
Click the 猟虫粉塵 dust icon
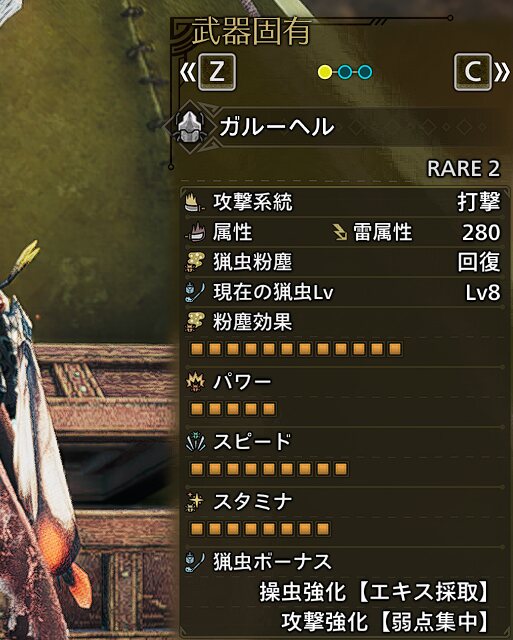195,262
